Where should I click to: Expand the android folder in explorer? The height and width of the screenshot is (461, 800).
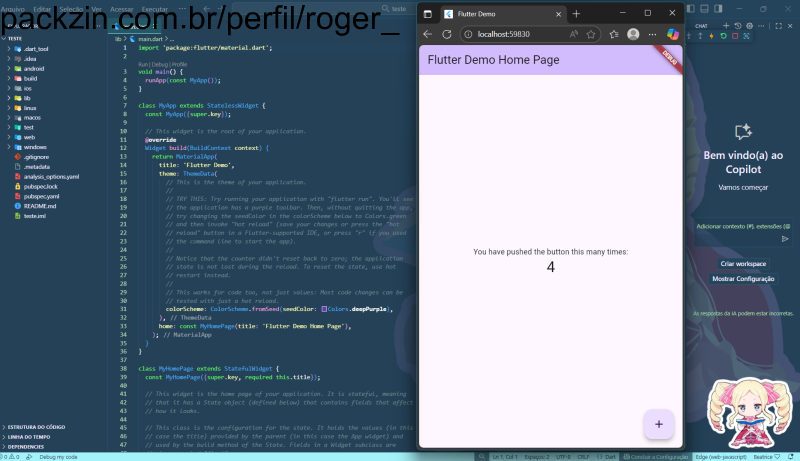(x=30, y=68)
